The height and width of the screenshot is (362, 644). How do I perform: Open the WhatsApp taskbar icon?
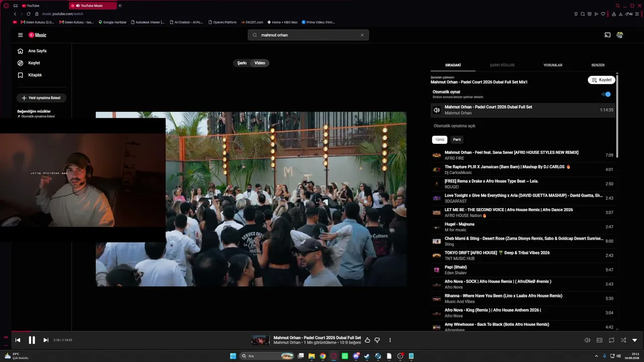coord(345,356)
